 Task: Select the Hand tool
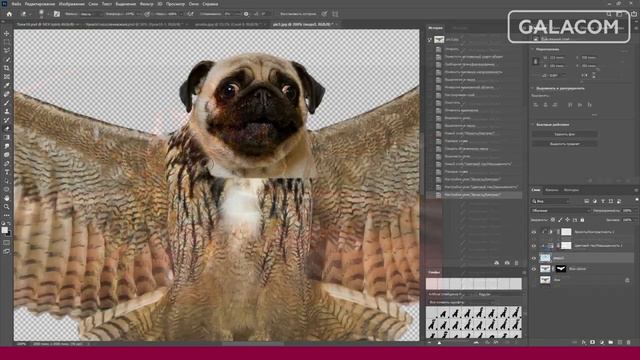coord(7,198)
